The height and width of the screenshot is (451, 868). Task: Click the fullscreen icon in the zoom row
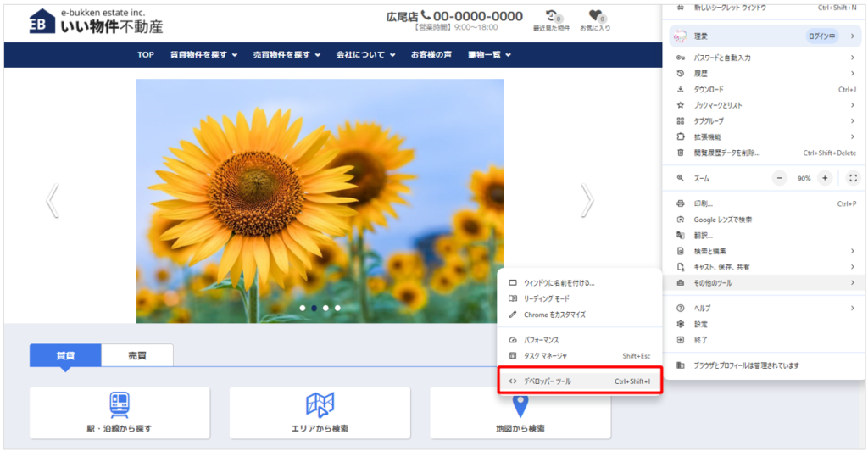coord(853,178)
